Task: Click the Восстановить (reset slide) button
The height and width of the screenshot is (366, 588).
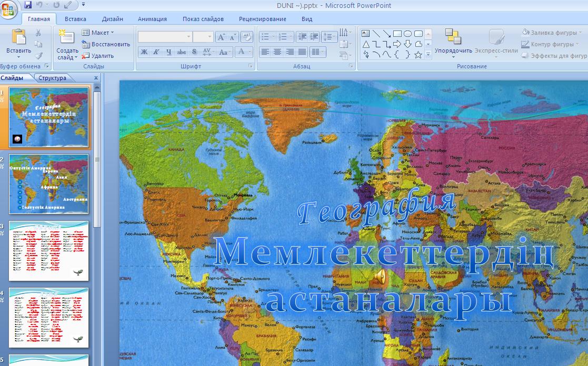Action: pyautogui.click(x=106, y=44)
